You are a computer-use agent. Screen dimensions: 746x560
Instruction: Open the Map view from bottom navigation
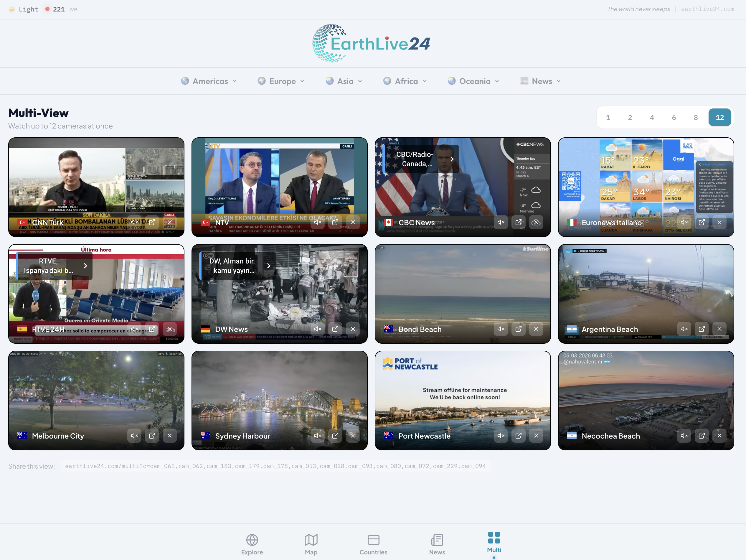(x=311, y=540)
